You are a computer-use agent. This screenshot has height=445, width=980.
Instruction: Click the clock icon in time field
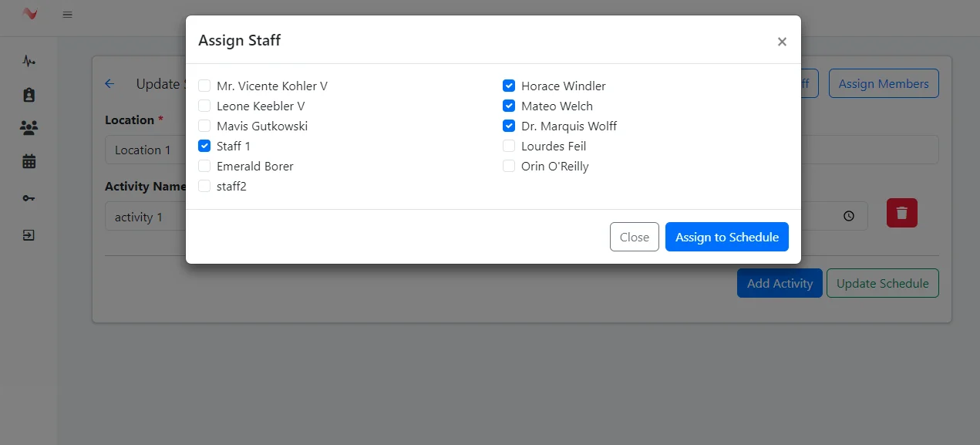pyautogui.click(x=849, y=217)
